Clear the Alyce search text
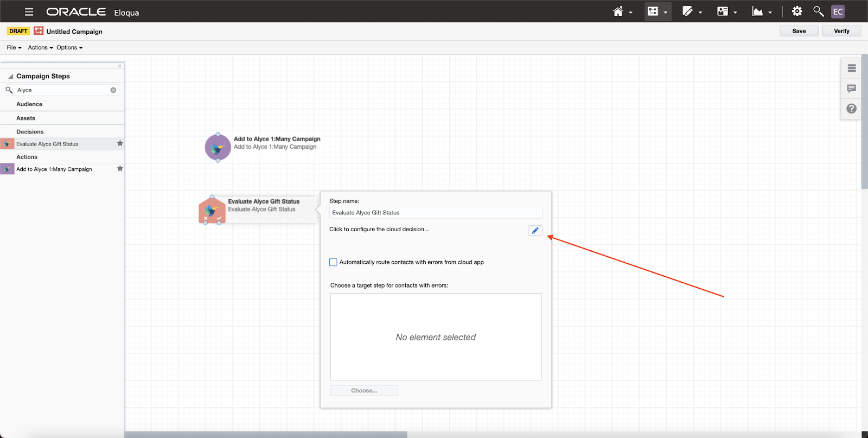 click(113, 90)
